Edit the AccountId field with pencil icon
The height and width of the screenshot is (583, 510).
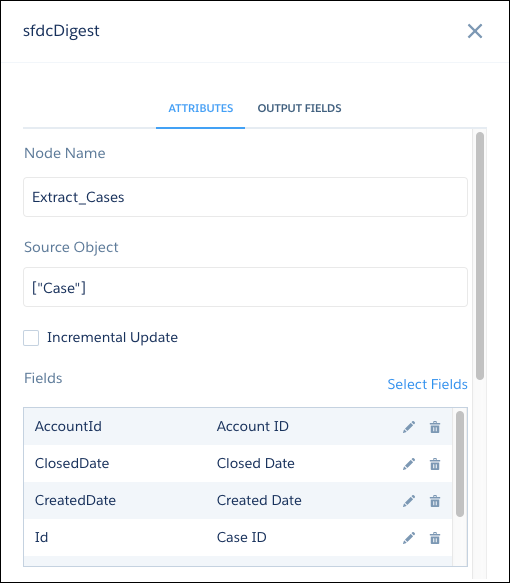pyautogui.click(x=409, y=427)
